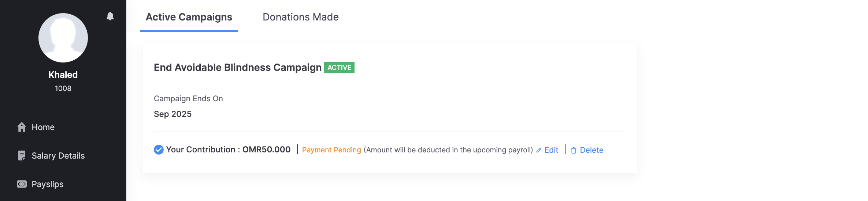Click the Sep 2025 campaign end date
The width and height of the screenshot is (868, 201).
(x=173, y=114)
